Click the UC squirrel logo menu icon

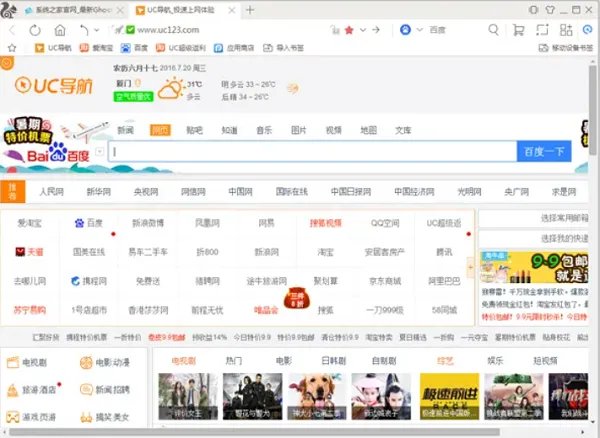point(8,10)
